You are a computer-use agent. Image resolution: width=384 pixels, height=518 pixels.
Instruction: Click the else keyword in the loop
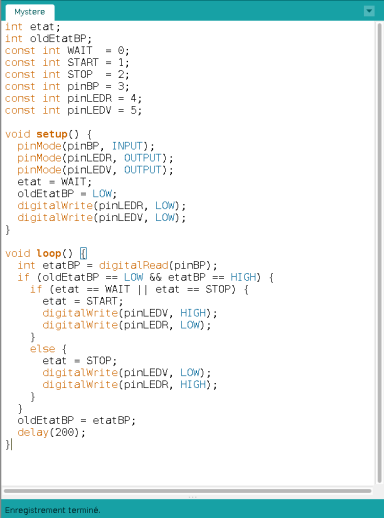[42, 349]
